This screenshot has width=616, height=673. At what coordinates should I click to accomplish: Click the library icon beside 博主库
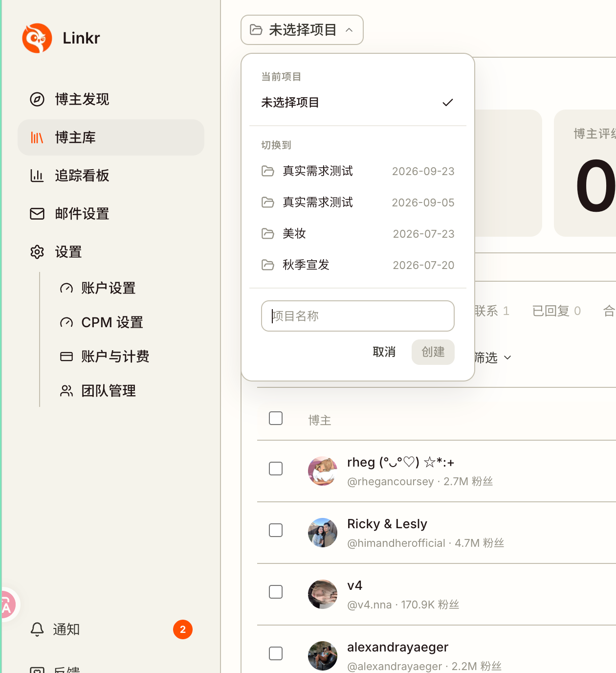tap(37, 137)
